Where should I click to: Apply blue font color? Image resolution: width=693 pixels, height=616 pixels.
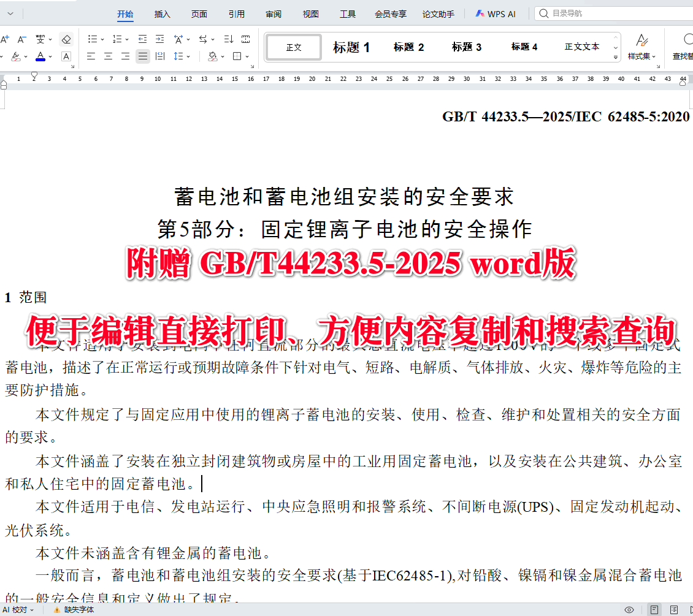coord(40,56)
